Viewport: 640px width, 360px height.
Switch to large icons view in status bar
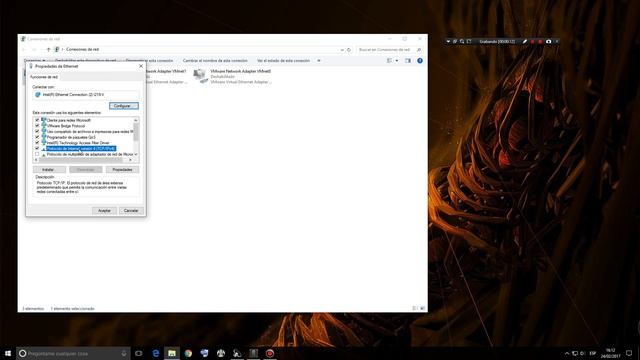pyautogui.click(x=423, y=309)
